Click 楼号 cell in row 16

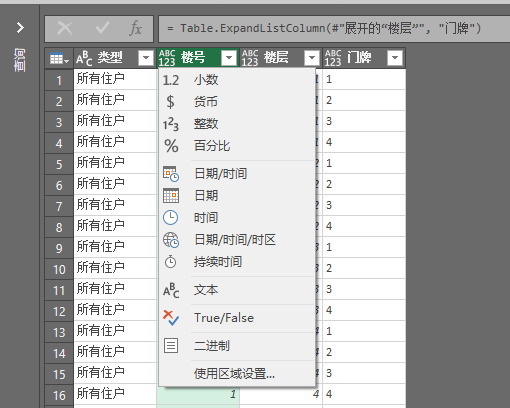click(198, 394)
